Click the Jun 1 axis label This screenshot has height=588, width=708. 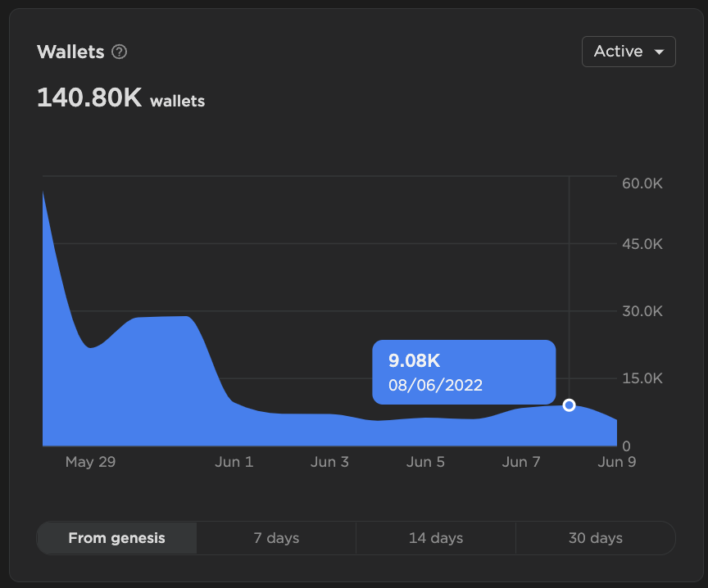234,462
